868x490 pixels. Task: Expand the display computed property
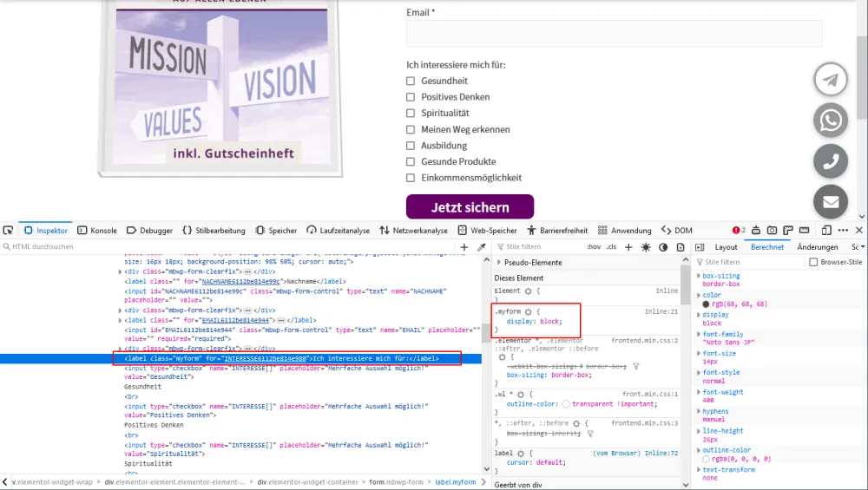click(x=699, y=315)
